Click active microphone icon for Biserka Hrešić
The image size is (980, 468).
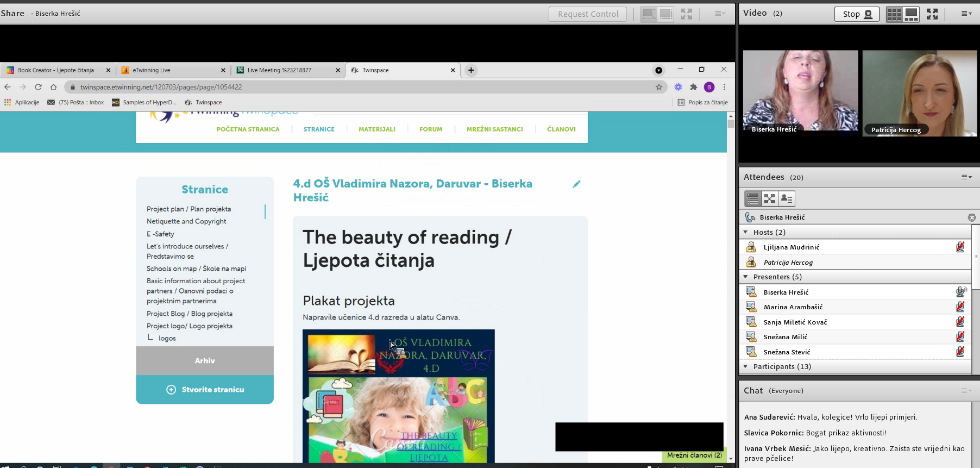tap(961, 292)
